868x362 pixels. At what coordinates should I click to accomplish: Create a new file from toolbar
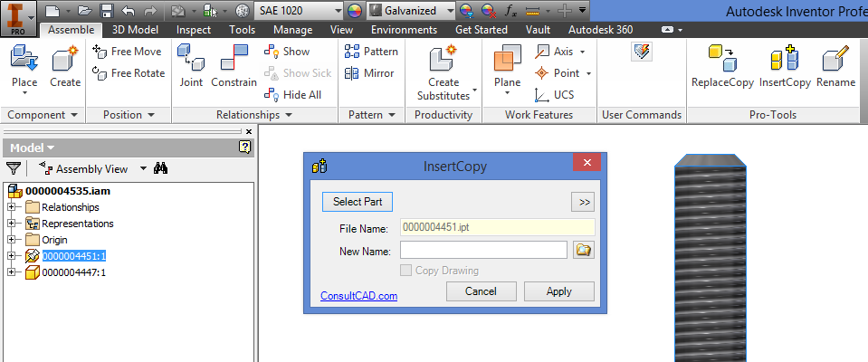[x=52, y=10]
